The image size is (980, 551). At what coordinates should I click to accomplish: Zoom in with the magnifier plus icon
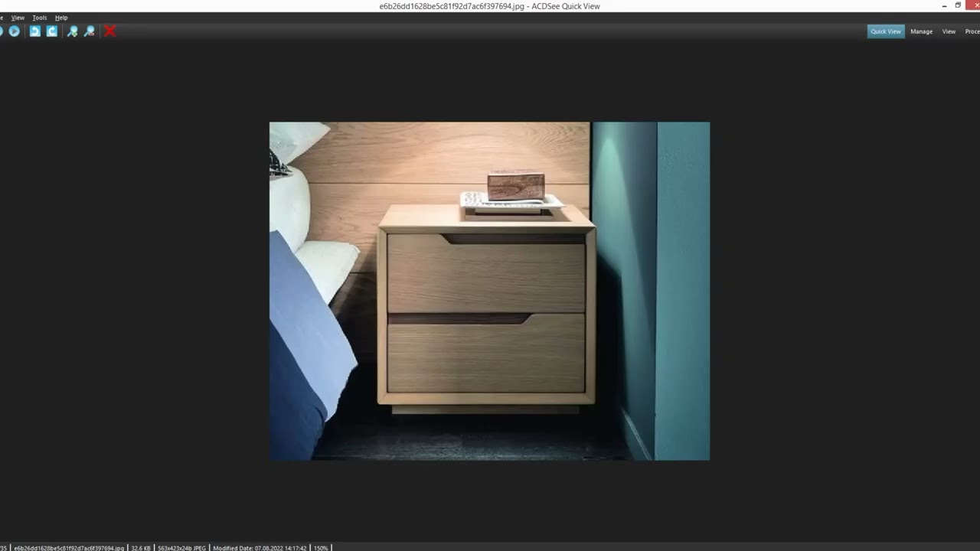pyautogui.click(x=72, y=31)
